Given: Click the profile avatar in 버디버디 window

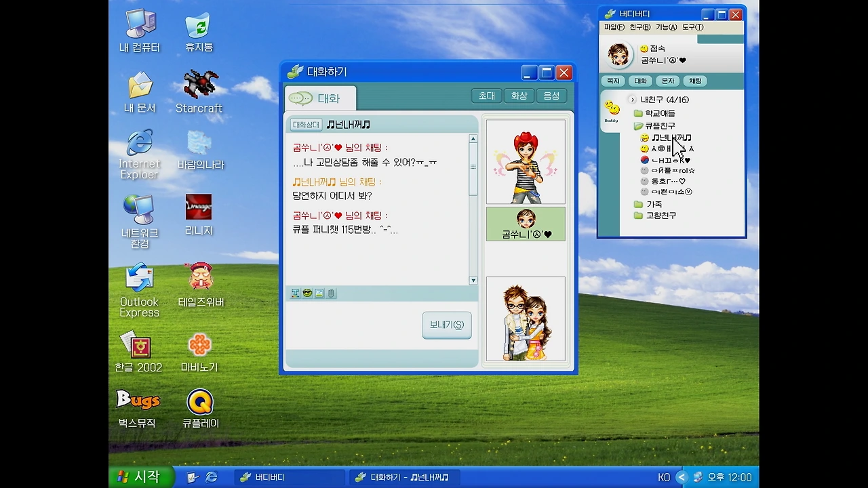Looking at the screenshot, I should tap(619, 56).
